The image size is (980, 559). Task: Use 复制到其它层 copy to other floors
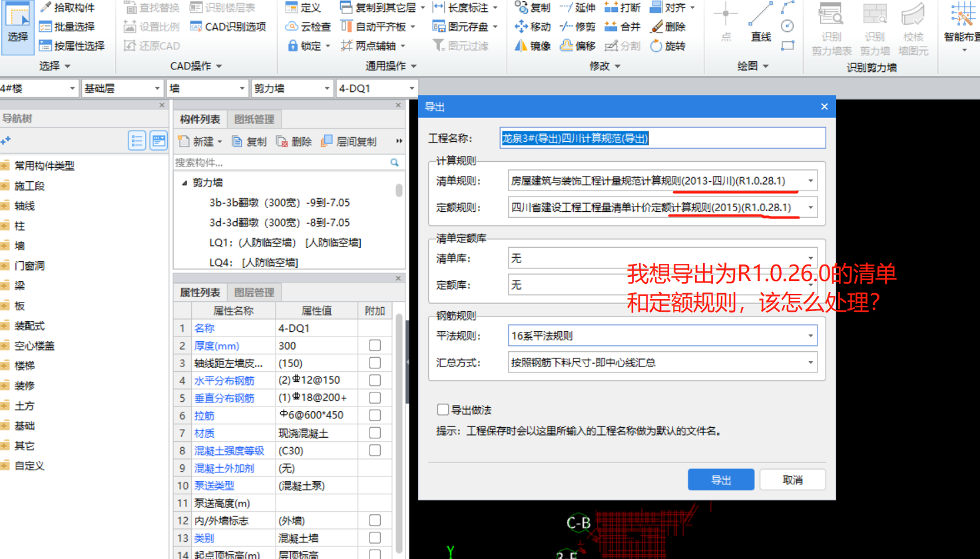[382, 7]
